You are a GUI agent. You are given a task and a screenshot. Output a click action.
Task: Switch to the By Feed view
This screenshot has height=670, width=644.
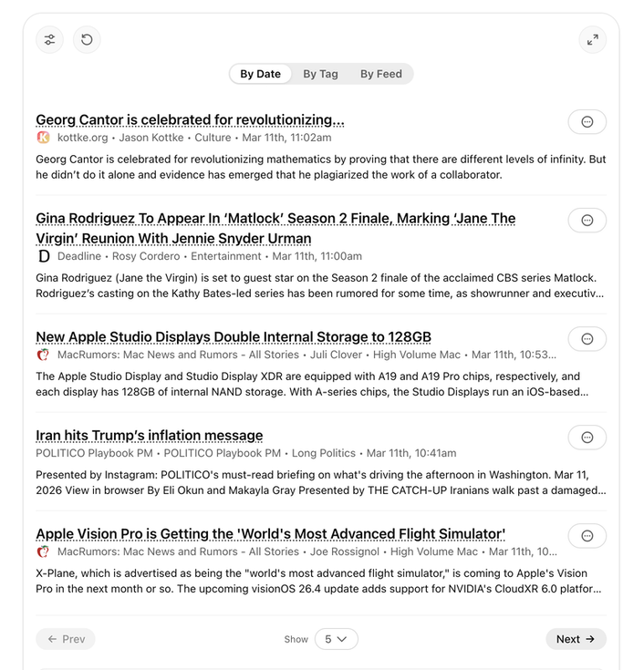click(380, 74)
